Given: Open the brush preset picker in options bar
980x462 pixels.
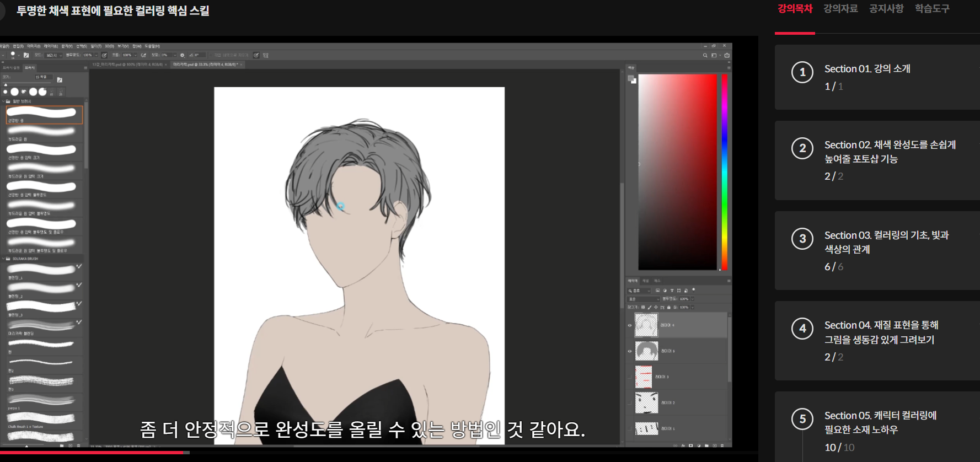Looking at the screenshot, I should (x=15, y=55).
